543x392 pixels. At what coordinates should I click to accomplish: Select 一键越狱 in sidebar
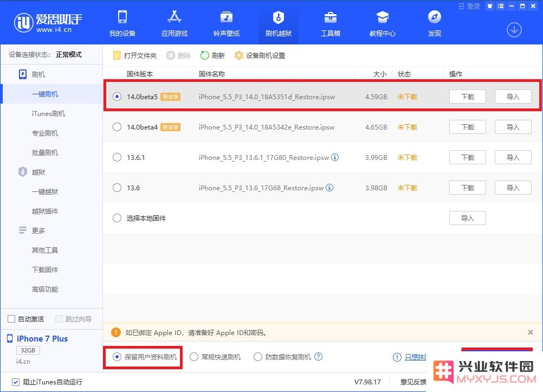tap(45, 192)
